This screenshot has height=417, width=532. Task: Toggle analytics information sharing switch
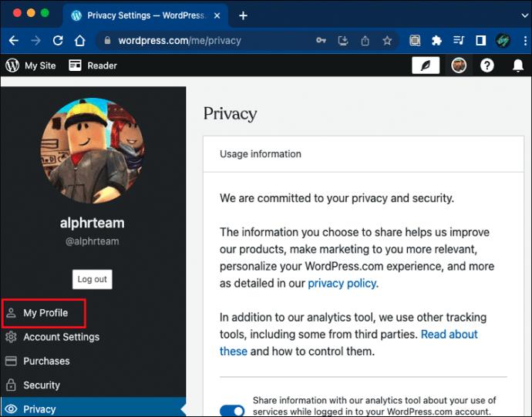click(x=231, y=410)
